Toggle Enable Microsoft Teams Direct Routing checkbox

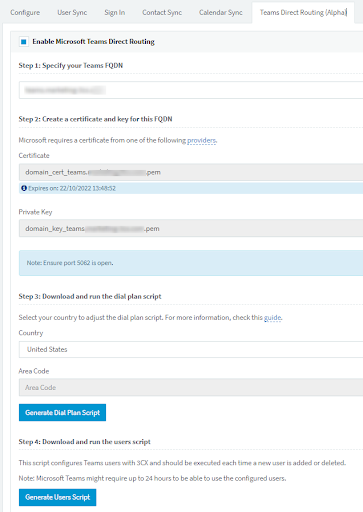pos(24,42)
